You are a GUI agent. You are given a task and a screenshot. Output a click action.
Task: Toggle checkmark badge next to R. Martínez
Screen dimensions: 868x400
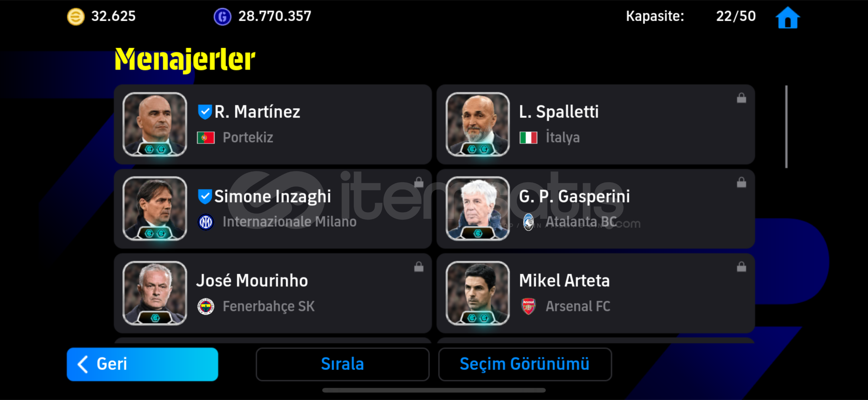(205, 112)
